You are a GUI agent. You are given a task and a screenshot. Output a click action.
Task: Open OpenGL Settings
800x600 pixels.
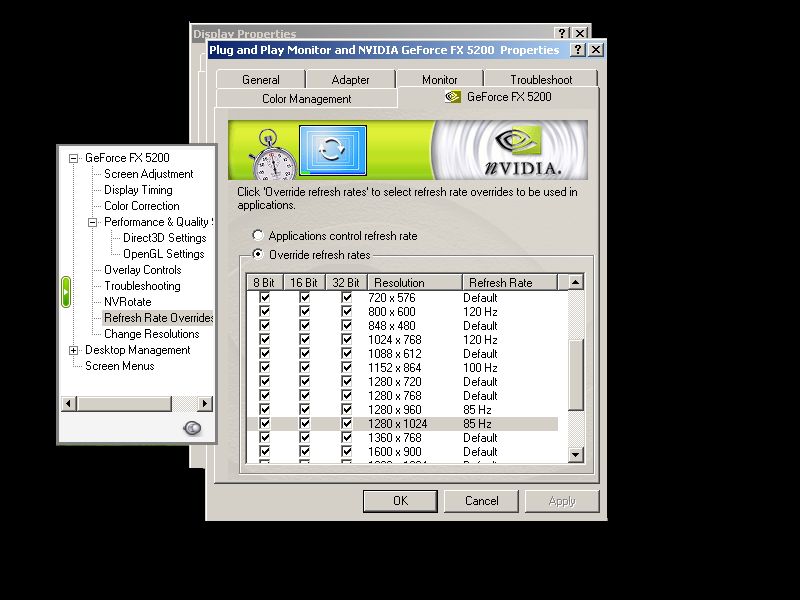coord(163,254)
